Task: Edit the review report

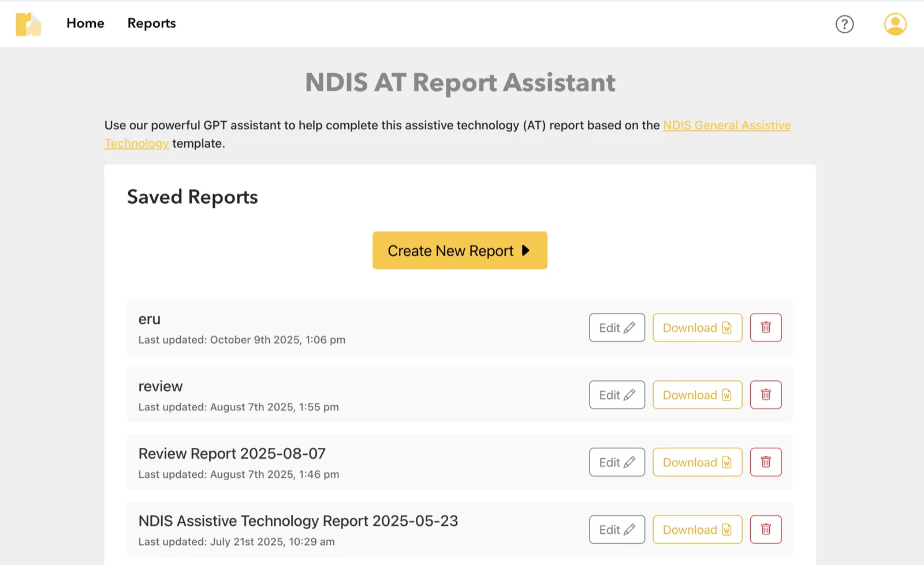Action: point(617,395)
